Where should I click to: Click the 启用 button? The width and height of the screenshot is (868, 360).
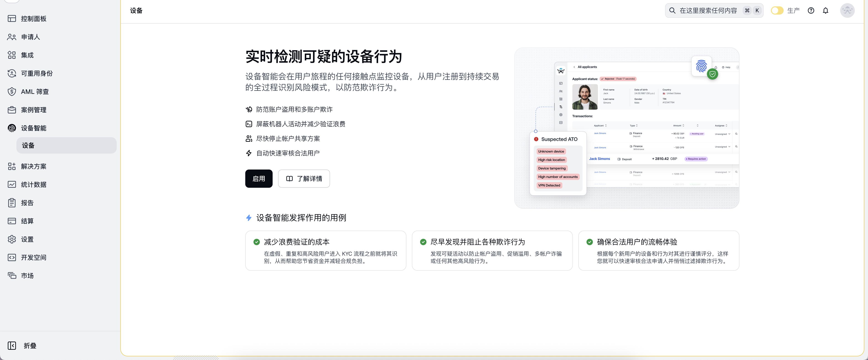coord(259,178)
